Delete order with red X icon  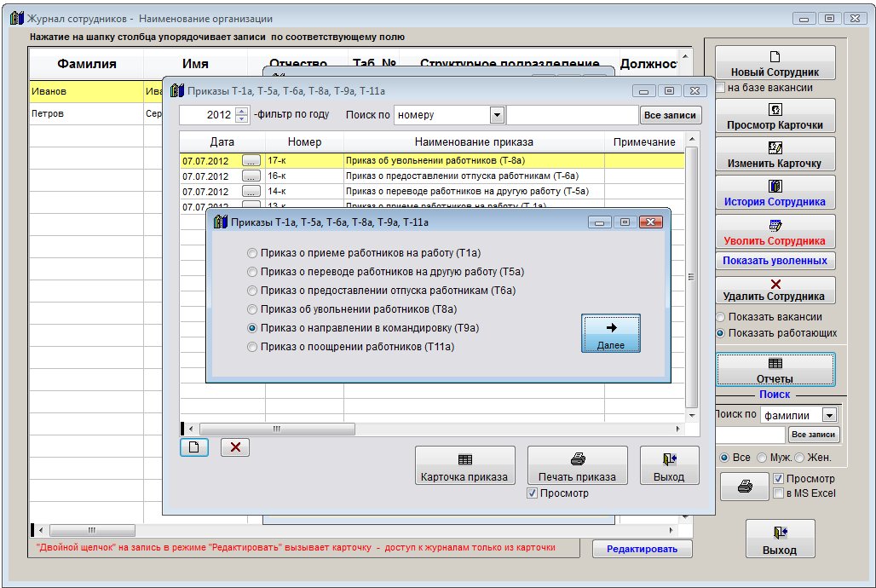235,447
